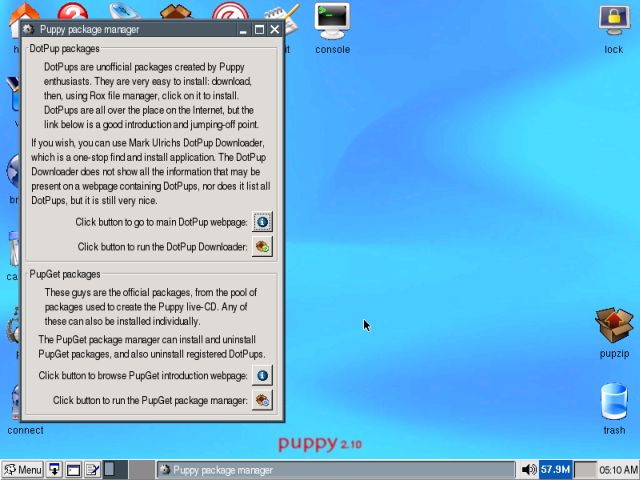The height and width of the screenshot is (480, 640).
Task: Launch the PupGet package manager button
Action: click(262, 400)
